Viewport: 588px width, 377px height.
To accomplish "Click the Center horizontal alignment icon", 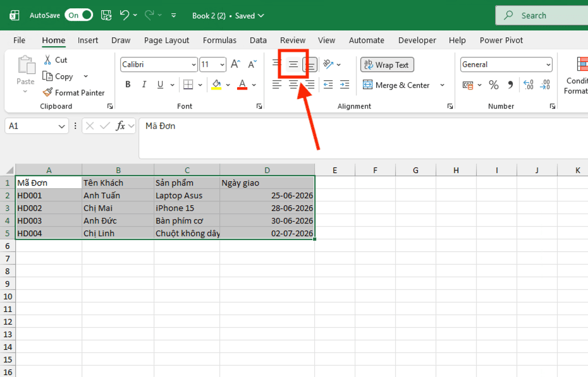I will pyautogui.click(x=293, y=85).
